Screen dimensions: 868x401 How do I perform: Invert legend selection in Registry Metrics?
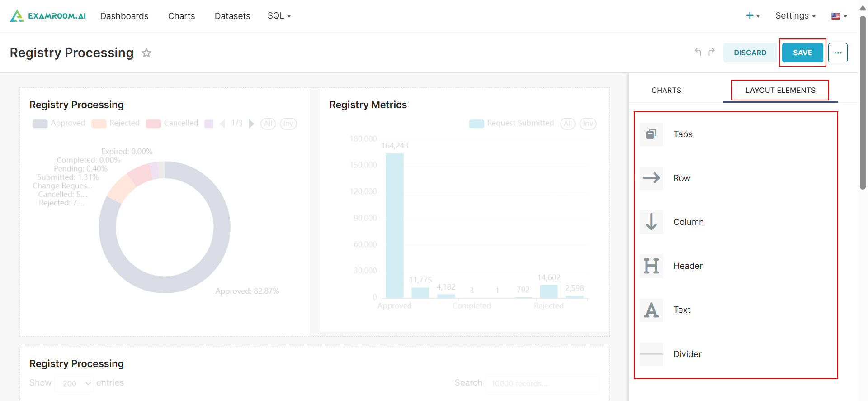588,124
